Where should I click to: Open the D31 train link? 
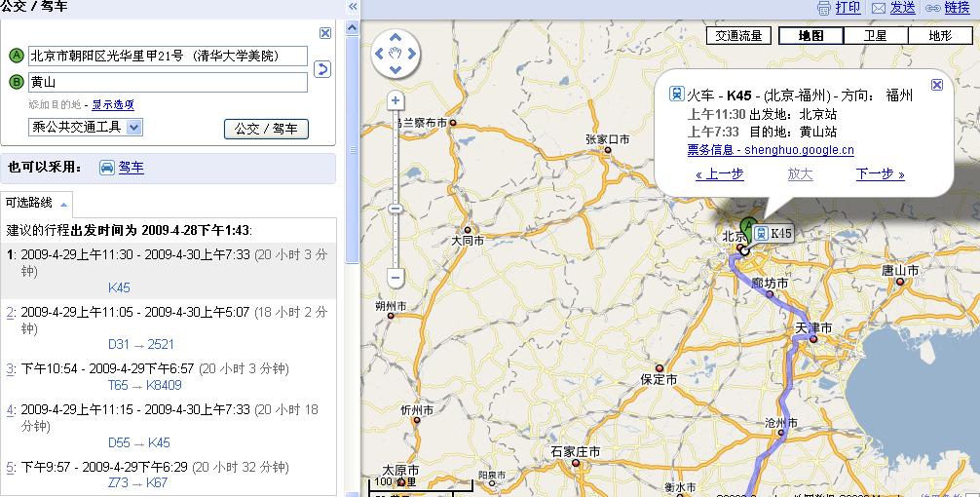point(119,344)
